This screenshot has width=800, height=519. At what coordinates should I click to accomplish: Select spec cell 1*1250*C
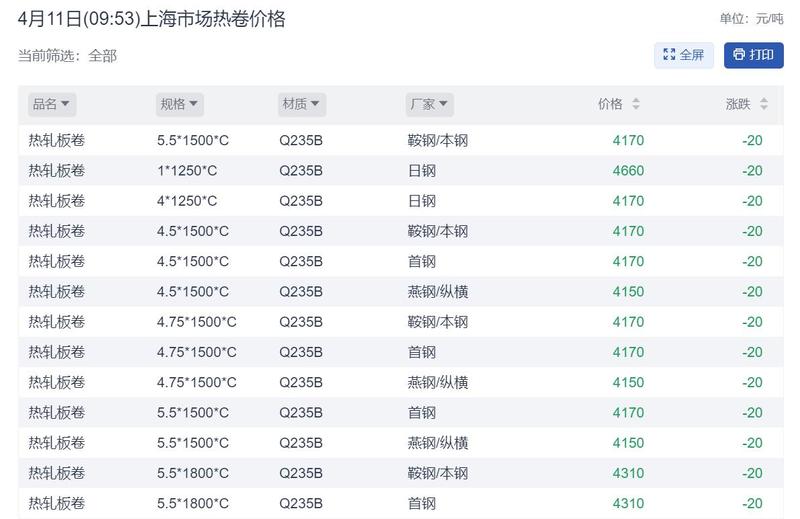click(x=187, y=170)
